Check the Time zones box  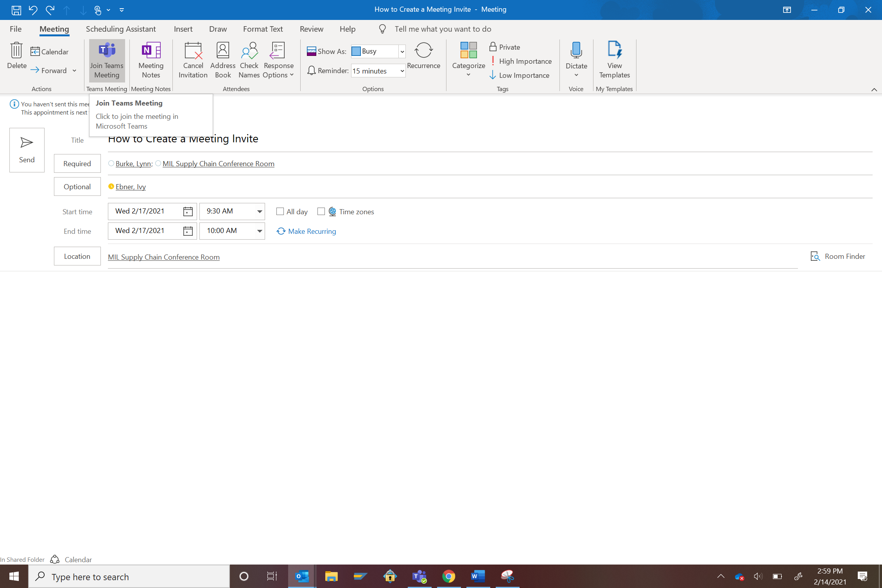(x=321, y=211)
